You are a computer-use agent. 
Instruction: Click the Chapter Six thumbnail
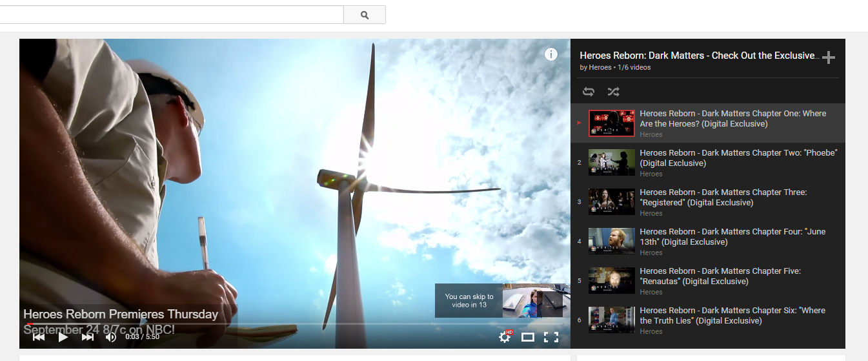pyautogui.click(x=612, y=320)
